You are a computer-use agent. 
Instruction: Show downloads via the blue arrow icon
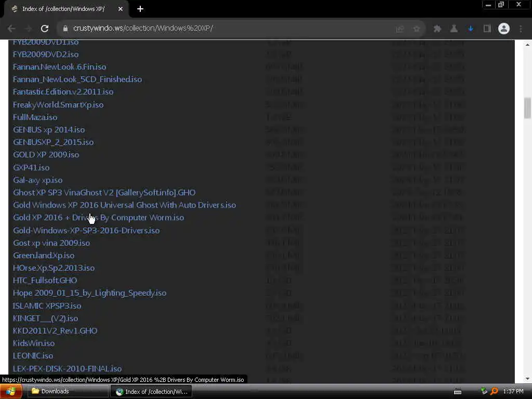tap(471, 29)
